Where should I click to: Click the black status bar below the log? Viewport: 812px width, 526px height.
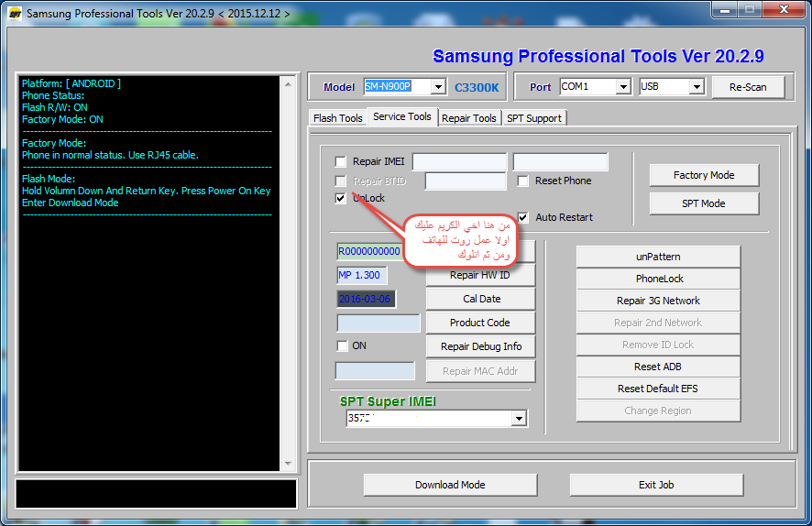156,494
